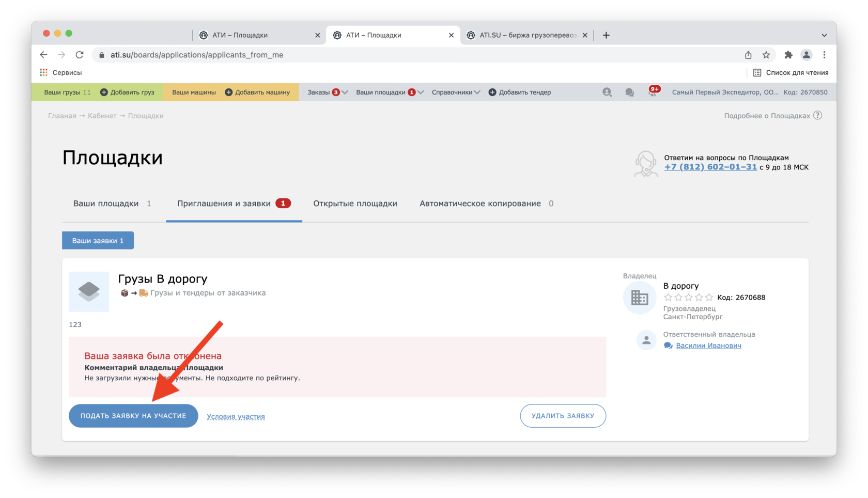Click Добавить груз plus button

(127, 92)
